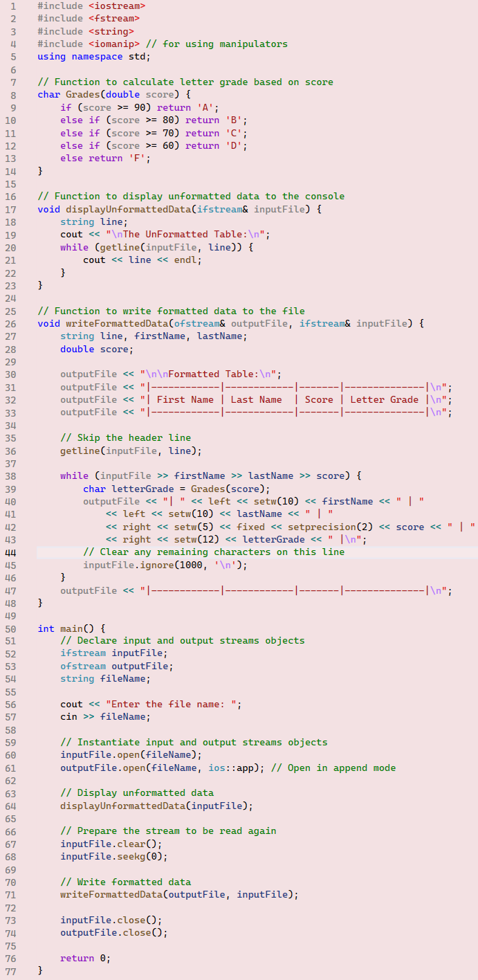Image resolution: width=478 pixels, height=980 pixels.
Task: Click line number 44 in the gutter
Action: coord(11,552)
